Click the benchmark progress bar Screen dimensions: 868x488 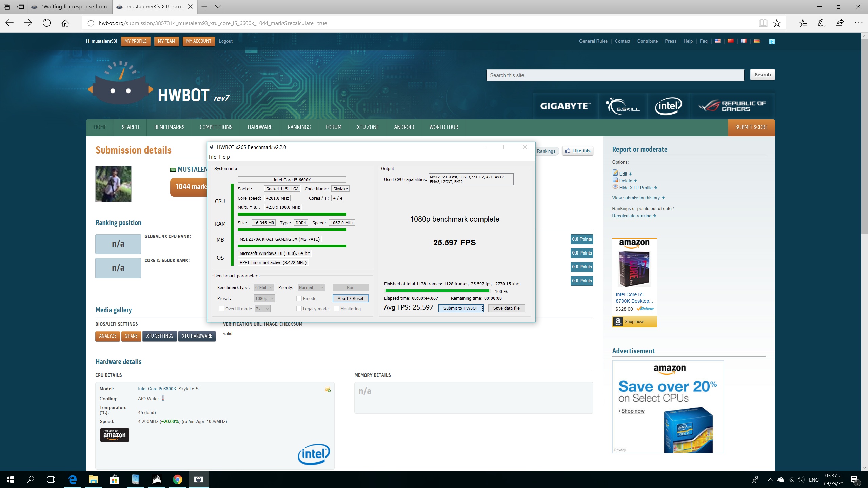437,291
